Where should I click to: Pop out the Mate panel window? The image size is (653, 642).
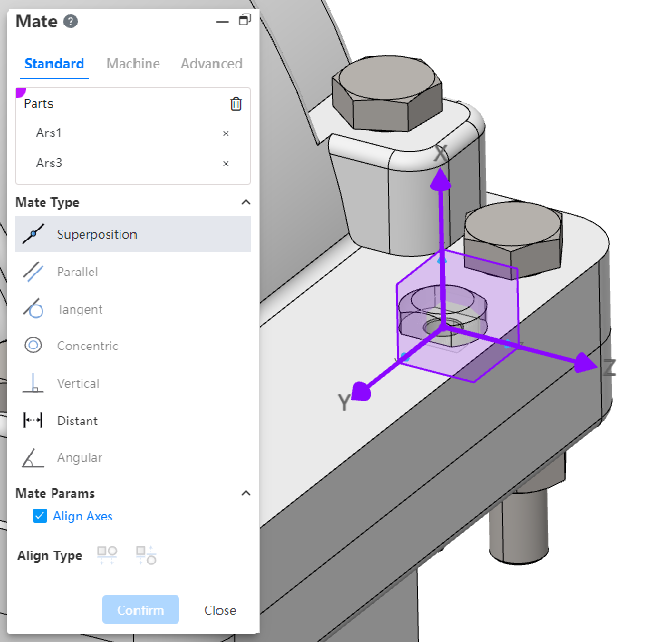[245, 20]
